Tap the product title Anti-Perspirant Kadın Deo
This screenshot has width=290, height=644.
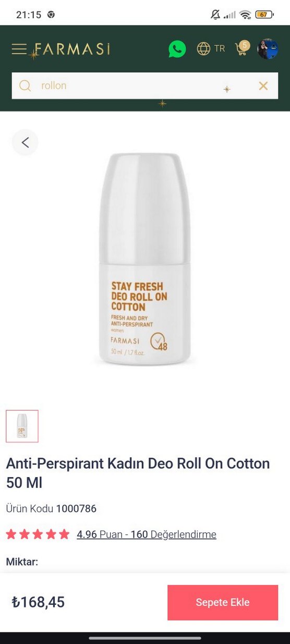click(138, 472)
